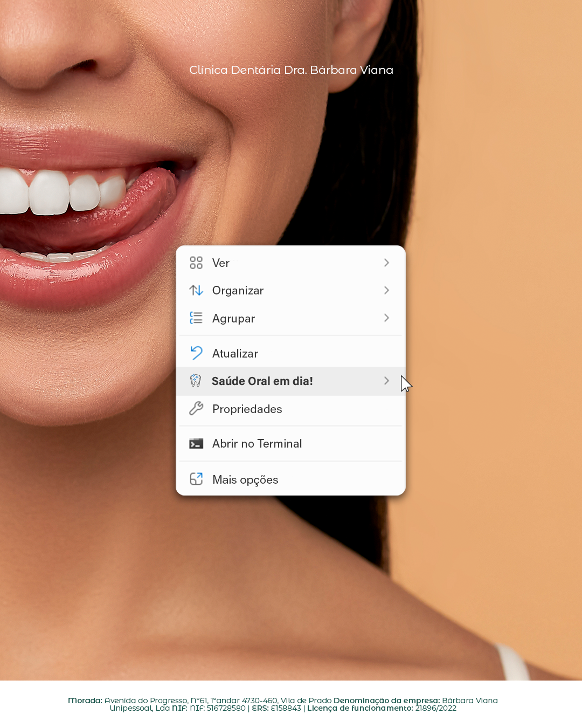Image resolution: width=582 pixels, height=728 pixels.
Task: Expand the Organizar submenu arrow
Action: 386,290
